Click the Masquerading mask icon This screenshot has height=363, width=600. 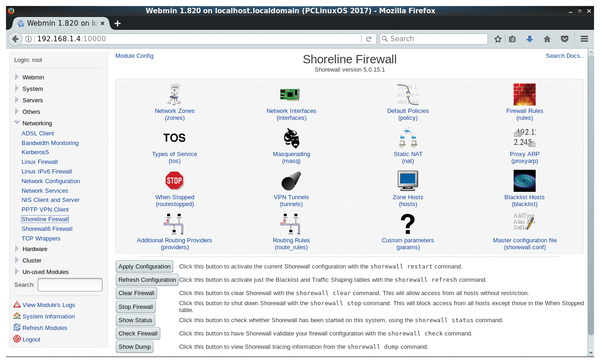point(291,138)
